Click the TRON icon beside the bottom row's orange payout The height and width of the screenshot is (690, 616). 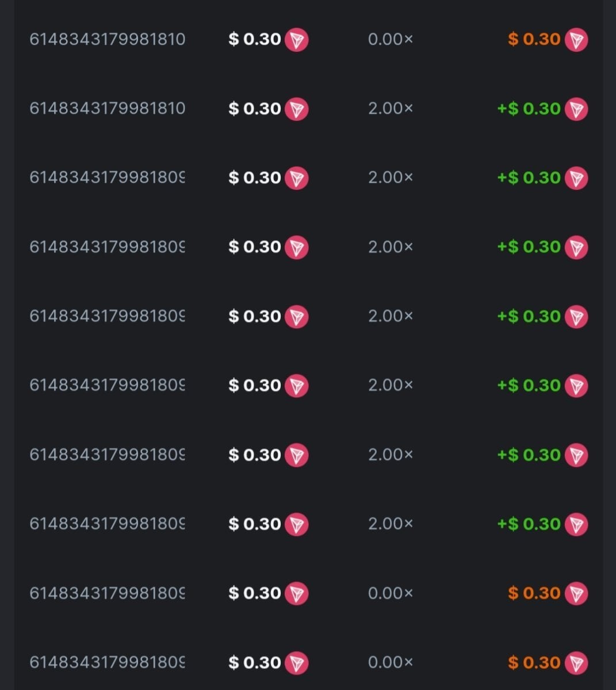[576, 663]
